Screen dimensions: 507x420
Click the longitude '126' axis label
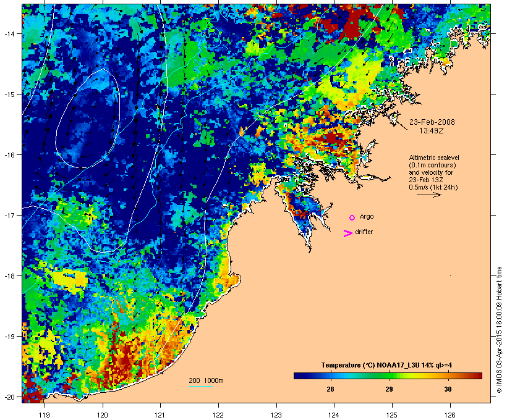[449, 415]
